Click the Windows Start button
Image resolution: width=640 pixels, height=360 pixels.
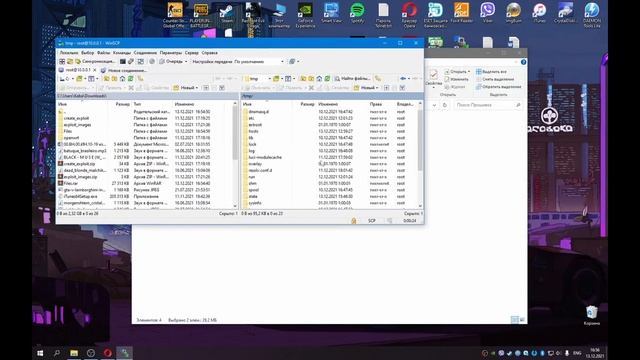(40, 353)
